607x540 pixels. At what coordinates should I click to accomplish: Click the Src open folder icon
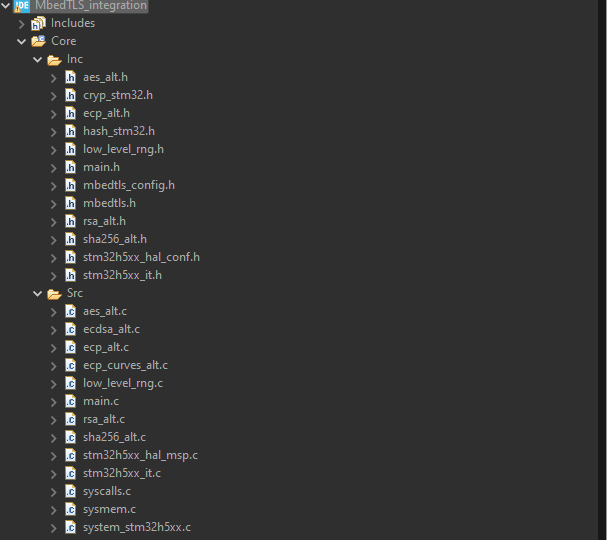click(54, 294)
